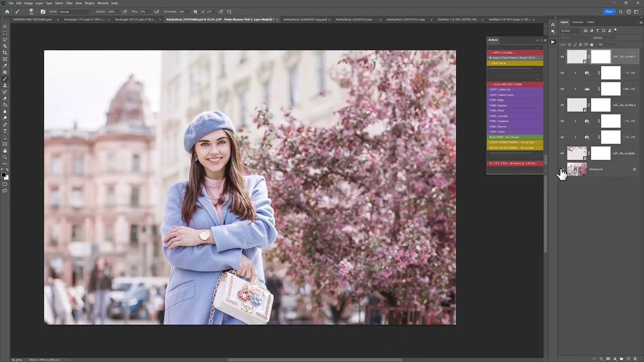Image resolution: width=644 pixels, height=362 pixels.
Task: Open the brush settings panel icon
Action: pyautogui.click(x=43, y=12)
